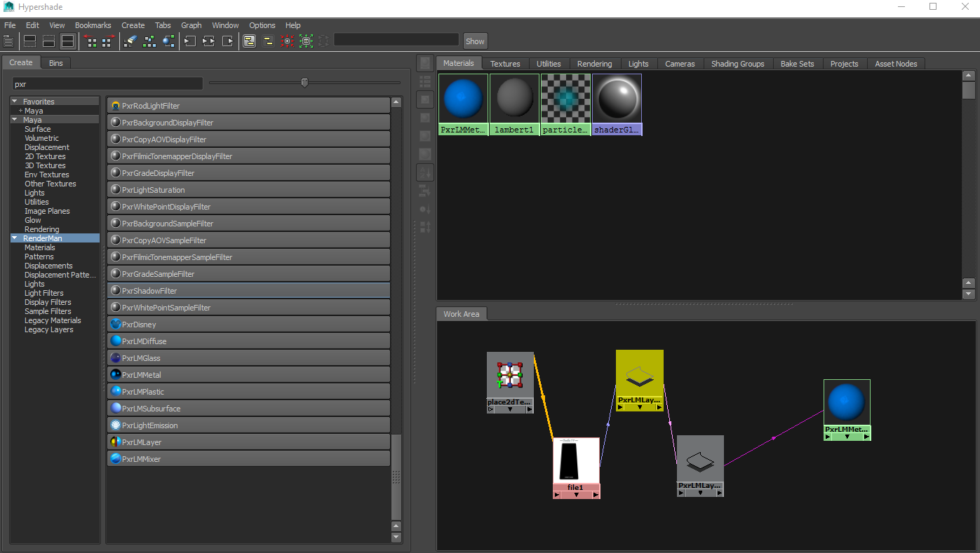Toggle the highlighted container display icon
The height and width of the screenshot is (553, 980).
[250, 41]
